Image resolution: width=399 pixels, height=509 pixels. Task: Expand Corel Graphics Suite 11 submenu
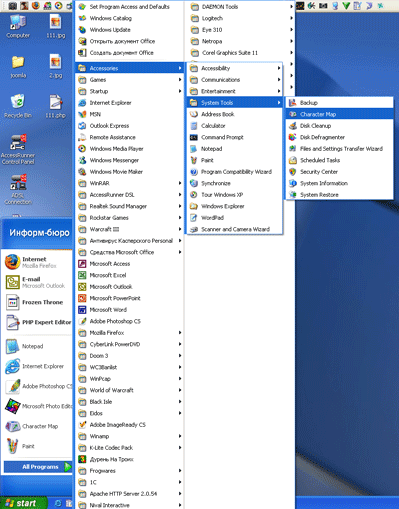(242, 53)
